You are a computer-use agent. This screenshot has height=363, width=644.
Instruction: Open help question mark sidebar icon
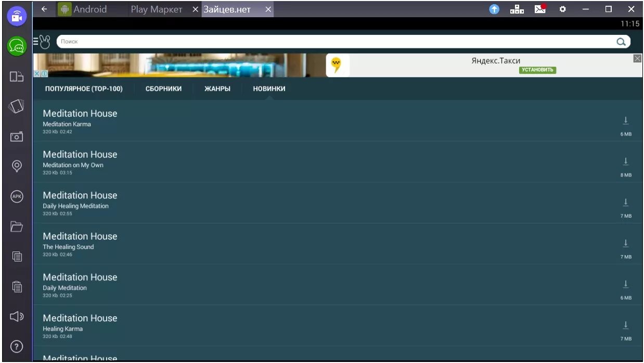(x=17, y=346)
